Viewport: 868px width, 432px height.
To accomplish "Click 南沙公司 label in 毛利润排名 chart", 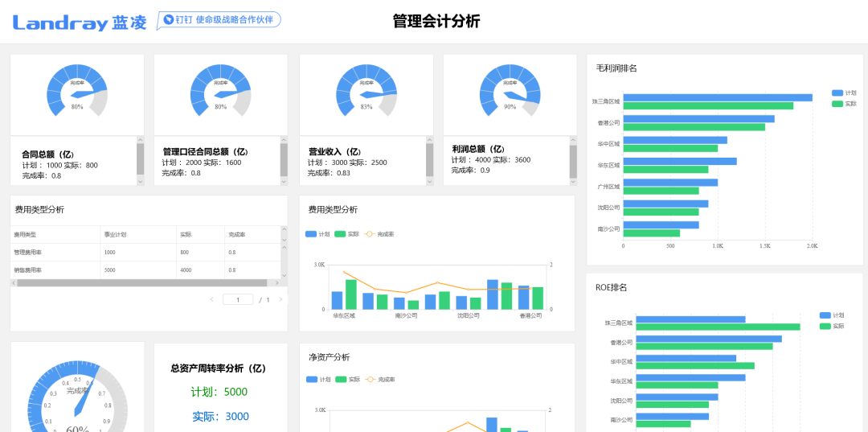I will (608, 228).
